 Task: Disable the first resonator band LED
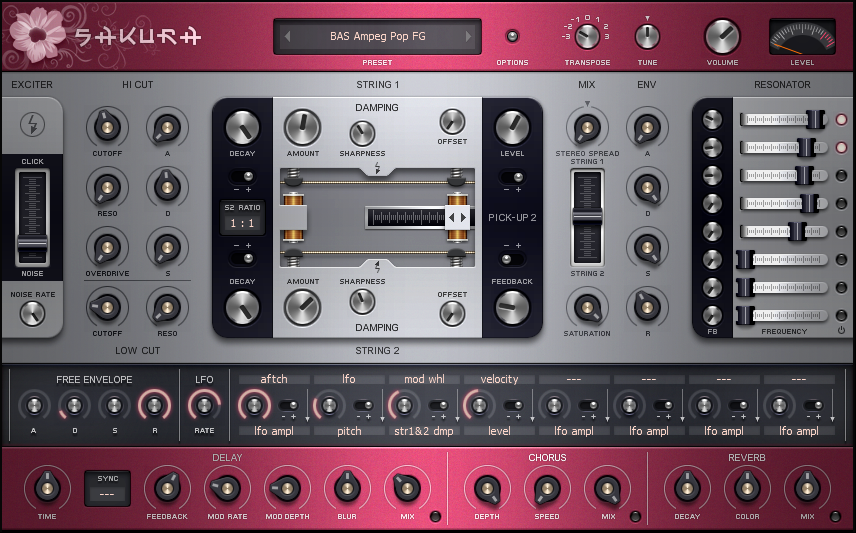point(841,120)
